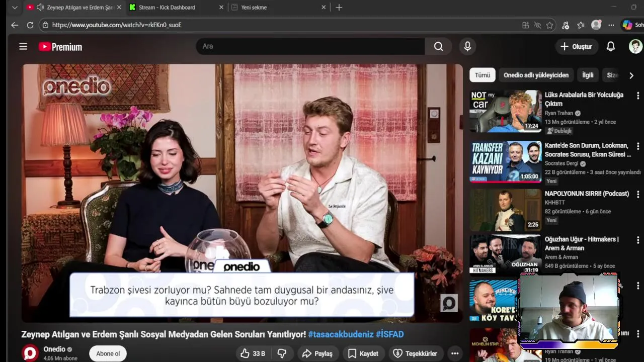Open the tab search dropdown arrow

point(15,8)
